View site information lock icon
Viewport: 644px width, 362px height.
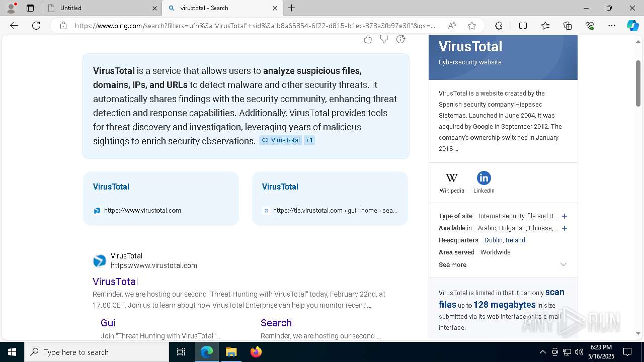point(63,26)
